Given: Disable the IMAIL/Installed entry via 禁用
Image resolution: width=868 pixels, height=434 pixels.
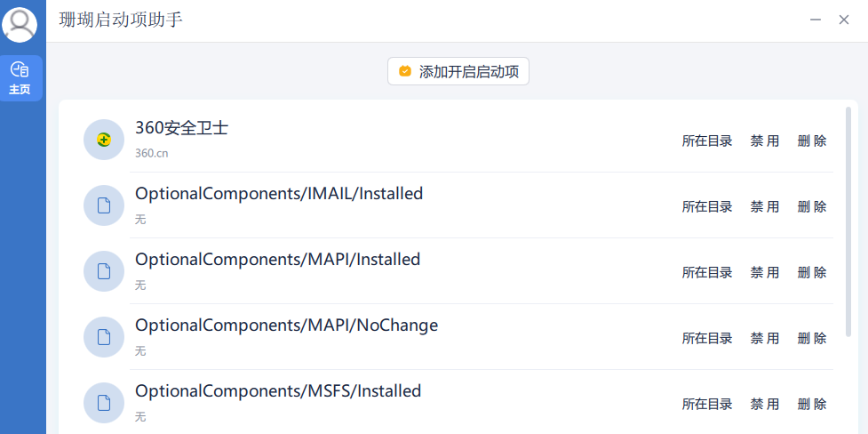Looking at the screenshot, I should 764,206.
